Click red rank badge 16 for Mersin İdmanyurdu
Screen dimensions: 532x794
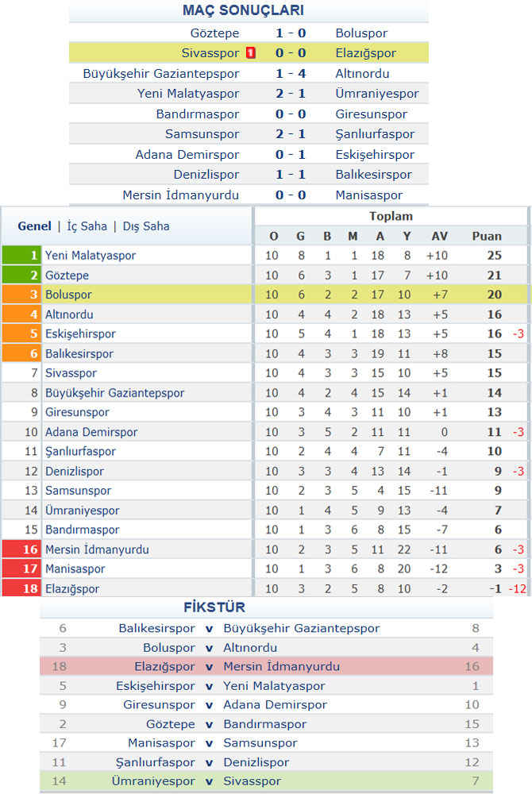[21, 549]
